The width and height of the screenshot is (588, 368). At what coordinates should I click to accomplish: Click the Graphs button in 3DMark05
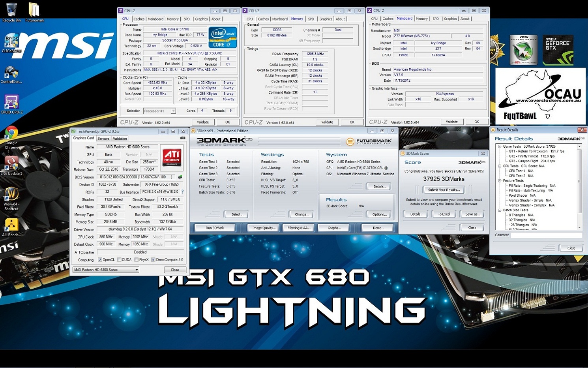(334, 228)
